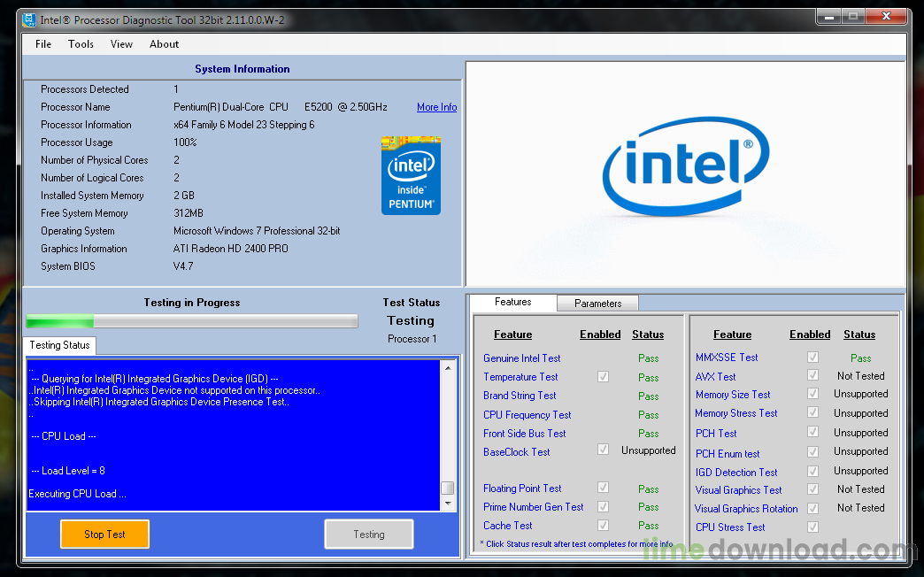Click the large Intel logo image
The width and height of the screenshot is (924, 577).
click(685, 174)
